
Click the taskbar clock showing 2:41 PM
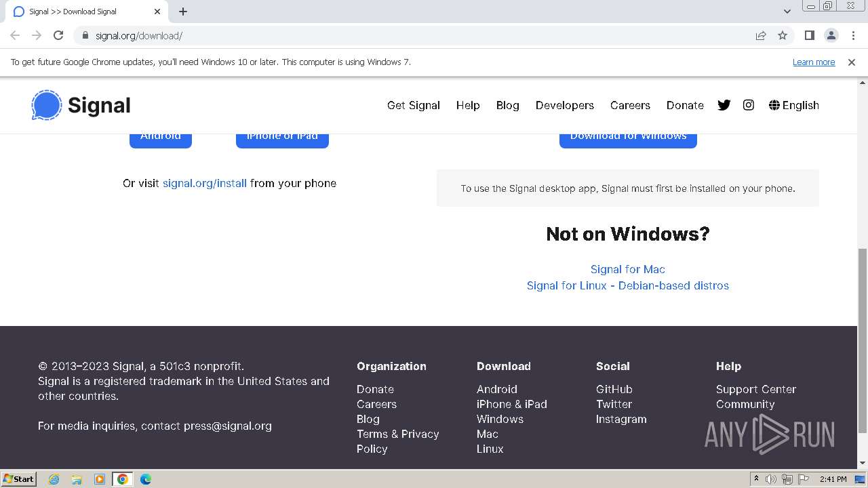click(833, 479)
